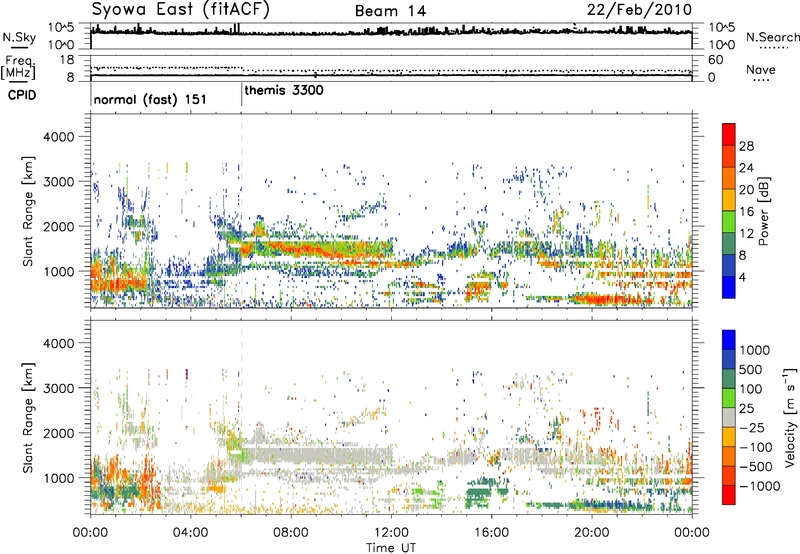800x554 pixels.
Task: Click the '2000' range tick of the power panel
Action: [x=58, y=227]
